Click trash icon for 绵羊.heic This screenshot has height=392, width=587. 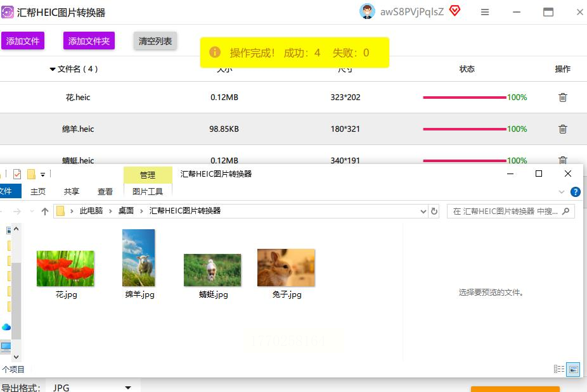(x=562, y=129)
